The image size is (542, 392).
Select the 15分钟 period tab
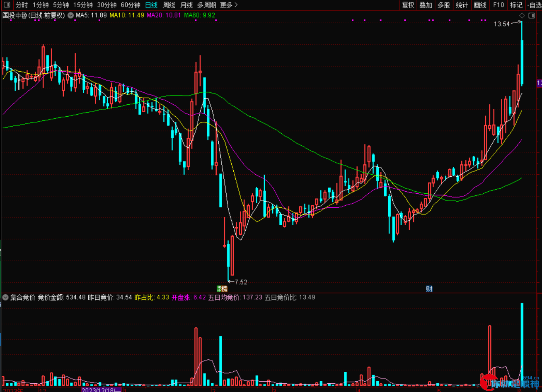point(83,5)
